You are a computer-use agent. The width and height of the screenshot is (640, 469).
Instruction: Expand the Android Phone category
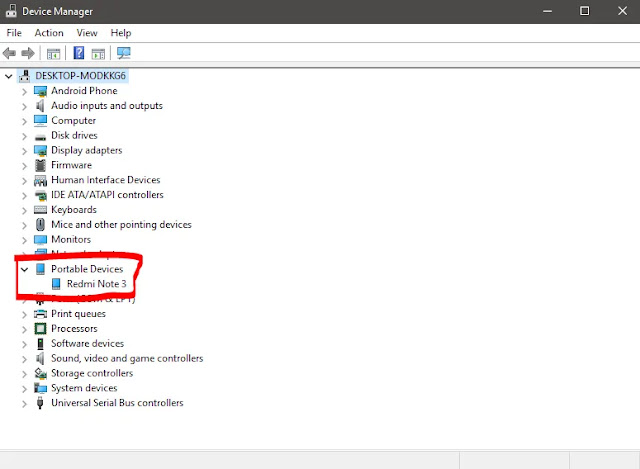point(24,91)
